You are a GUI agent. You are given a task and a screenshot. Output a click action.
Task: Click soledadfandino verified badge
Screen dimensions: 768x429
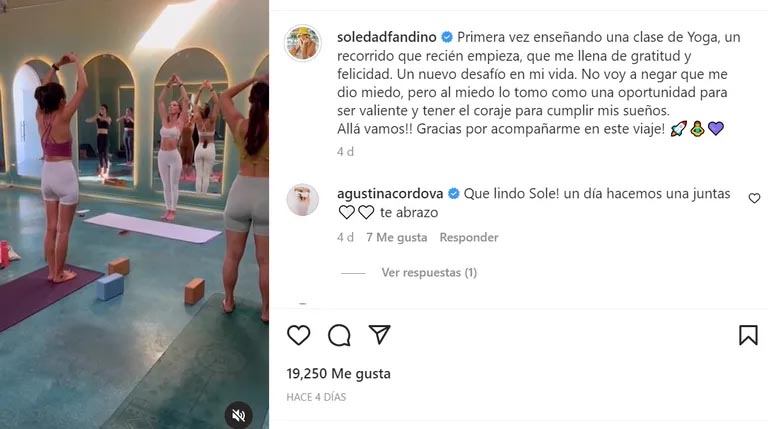[447, 37]
